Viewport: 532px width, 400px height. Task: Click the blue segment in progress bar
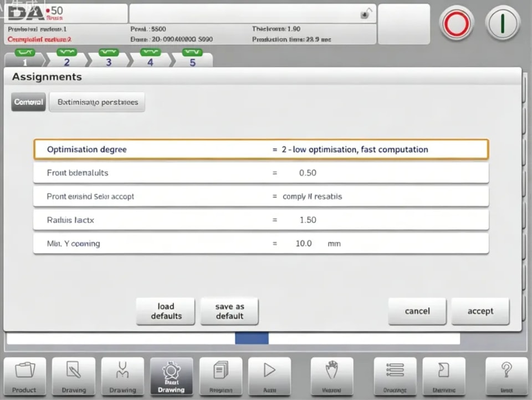pos(252,338)
